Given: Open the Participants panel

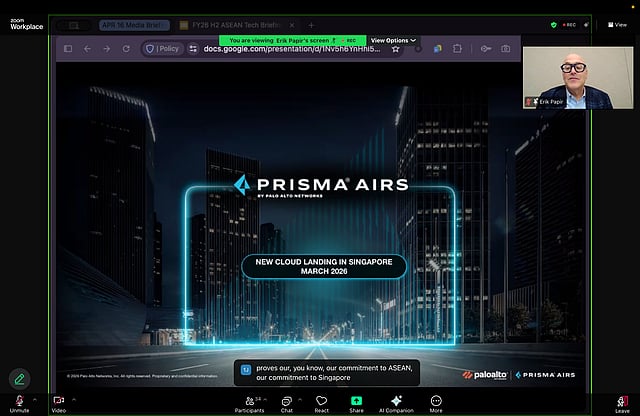Looking at the screenshot, I should click(249, 402).
